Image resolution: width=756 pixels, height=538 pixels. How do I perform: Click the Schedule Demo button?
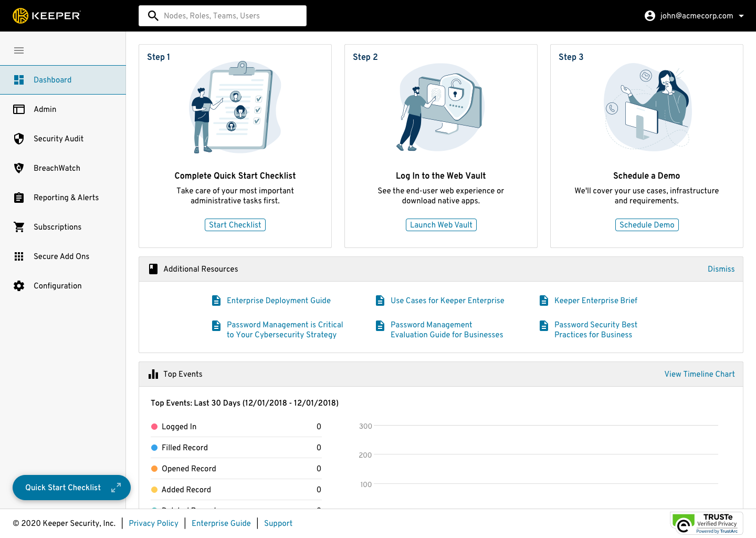(x=647, y=225)
